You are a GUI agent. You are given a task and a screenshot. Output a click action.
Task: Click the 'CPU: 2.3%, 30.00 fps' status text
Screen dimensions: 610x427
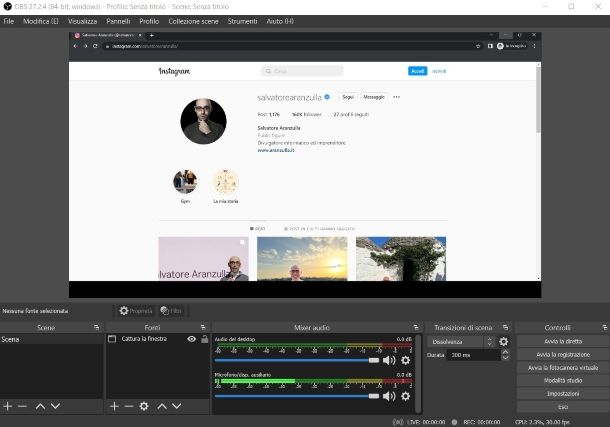(542, 422)
